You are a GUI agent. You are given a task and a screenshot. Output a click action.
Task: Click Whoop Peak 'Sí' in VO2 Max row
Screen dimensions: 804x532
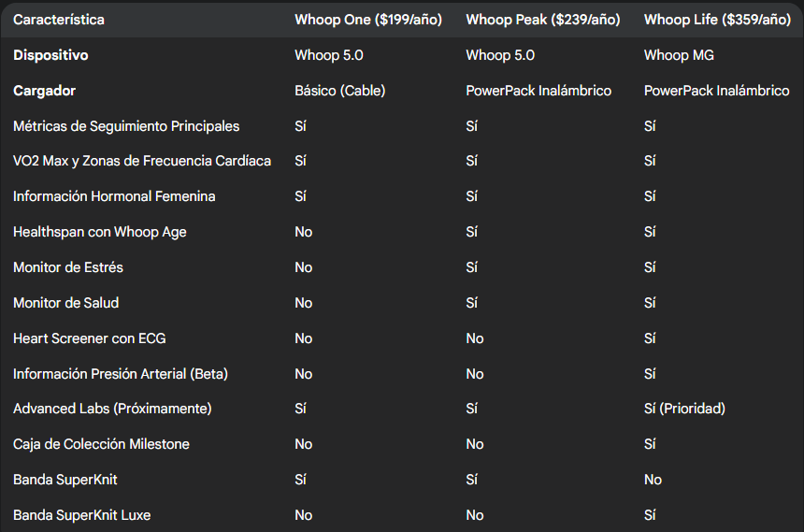tap(472, 161)
